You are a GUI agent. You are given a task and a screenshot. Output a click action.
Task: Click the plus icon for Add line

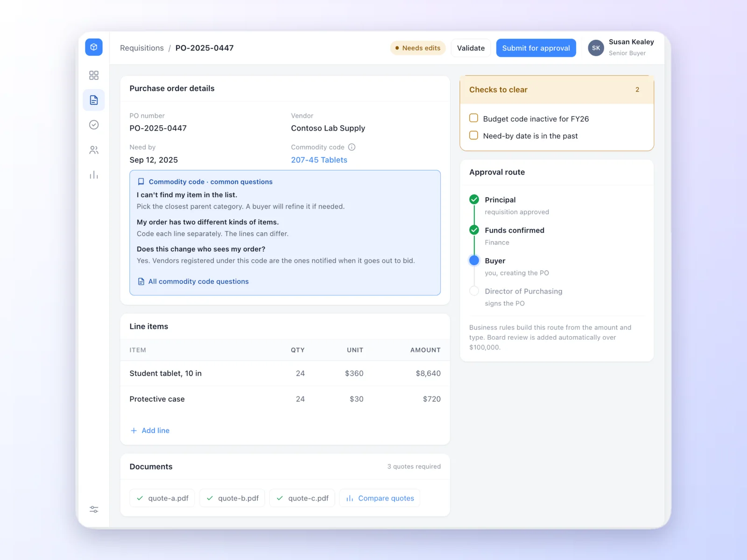134,430
